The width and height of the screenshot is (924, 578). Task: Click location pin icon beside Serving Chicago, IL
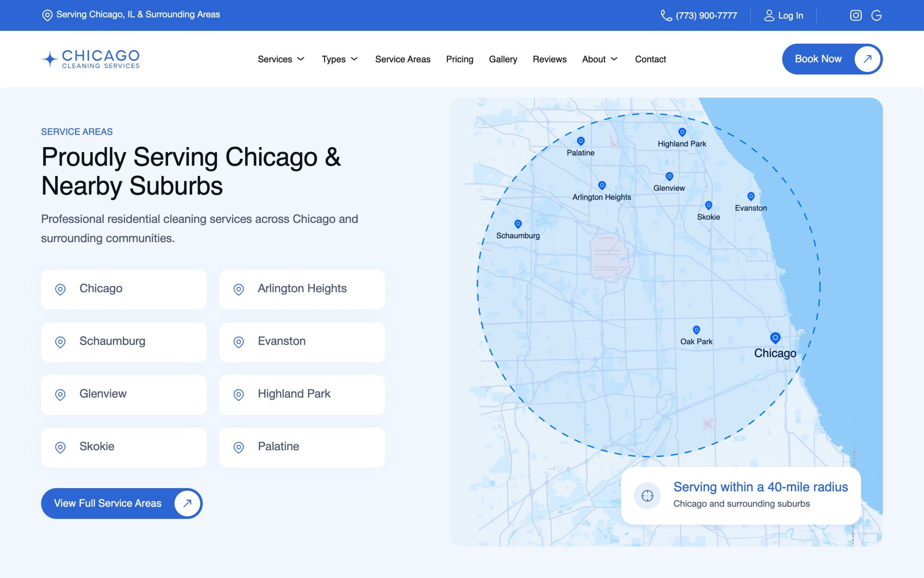tap(47, 15)
